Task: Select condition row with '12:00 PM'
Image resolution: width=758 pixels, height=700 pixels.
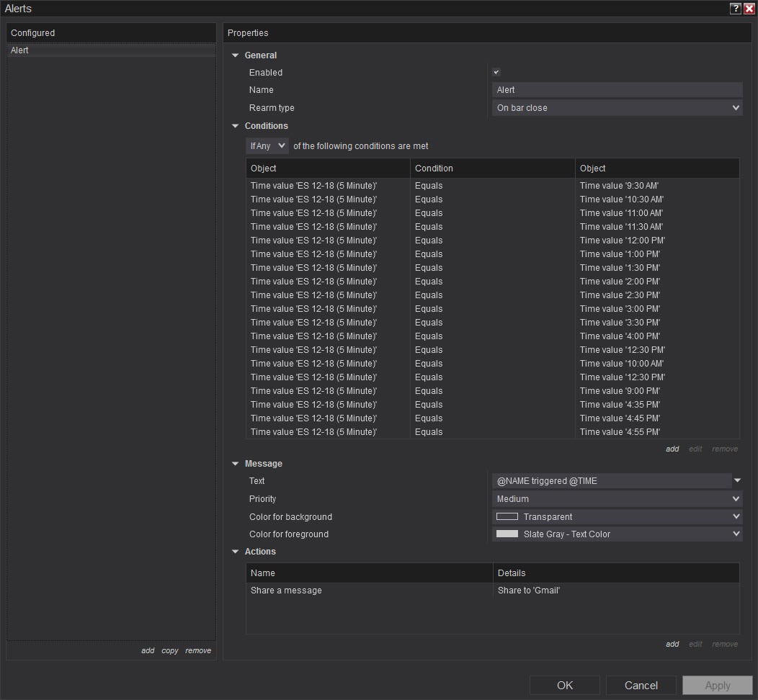Action: [493, 241]
